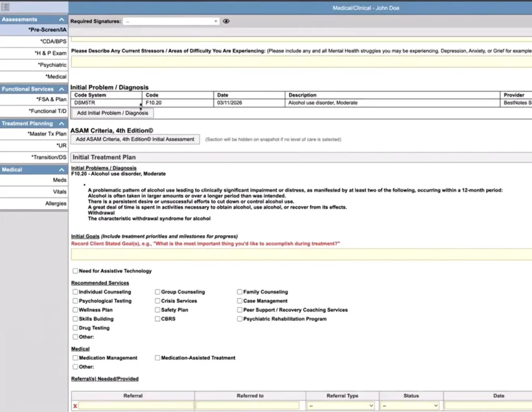This screenshot has width=532, height=412.
Task: Open the Allergies sidebar item
Action: [x=34, y=204]
